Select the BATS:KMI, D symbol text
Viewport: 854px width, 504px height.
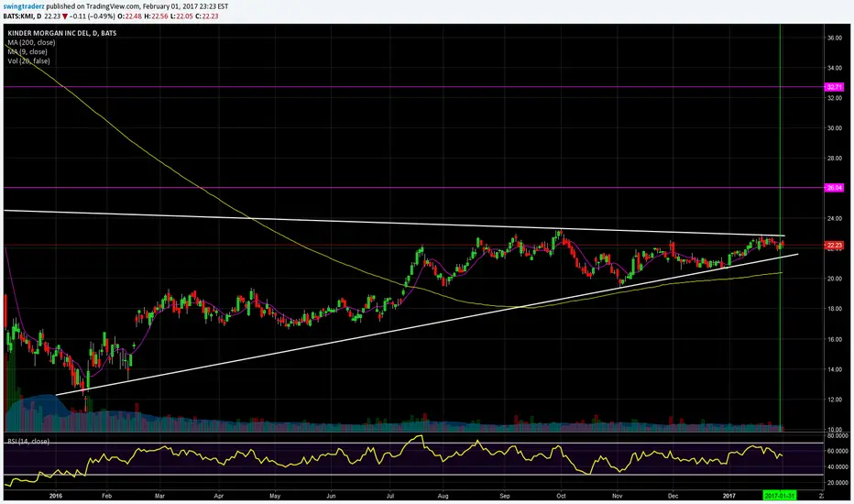[22, 16]
